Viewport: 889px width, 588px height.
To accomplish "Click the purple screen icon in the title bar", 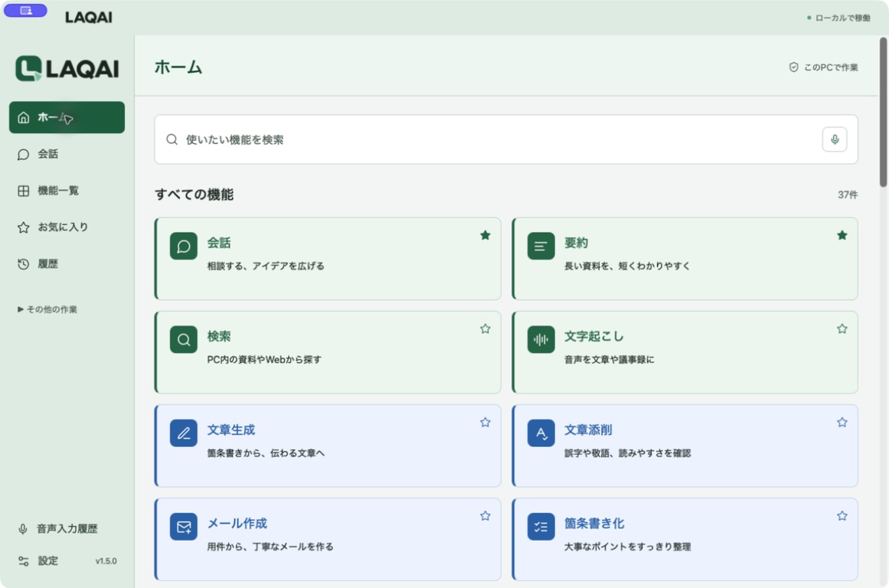I will tap(25, 10).
